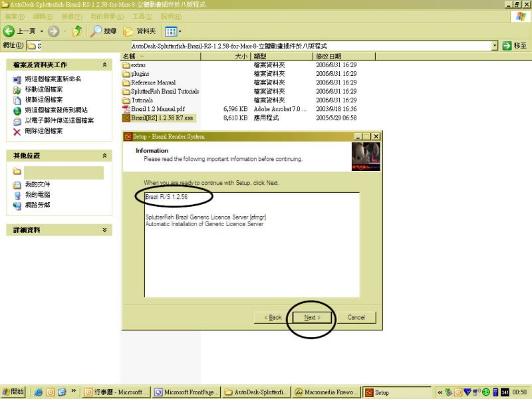Cancel the Brazil Render System setup
Viewport: 532px width, 399px height.
tap(356, 318)
